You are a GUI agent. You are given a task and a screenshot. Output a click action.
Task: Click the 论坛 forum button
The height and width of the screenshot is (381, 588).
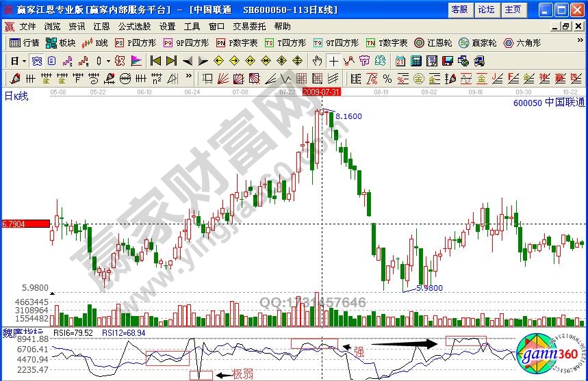(485, 9)
